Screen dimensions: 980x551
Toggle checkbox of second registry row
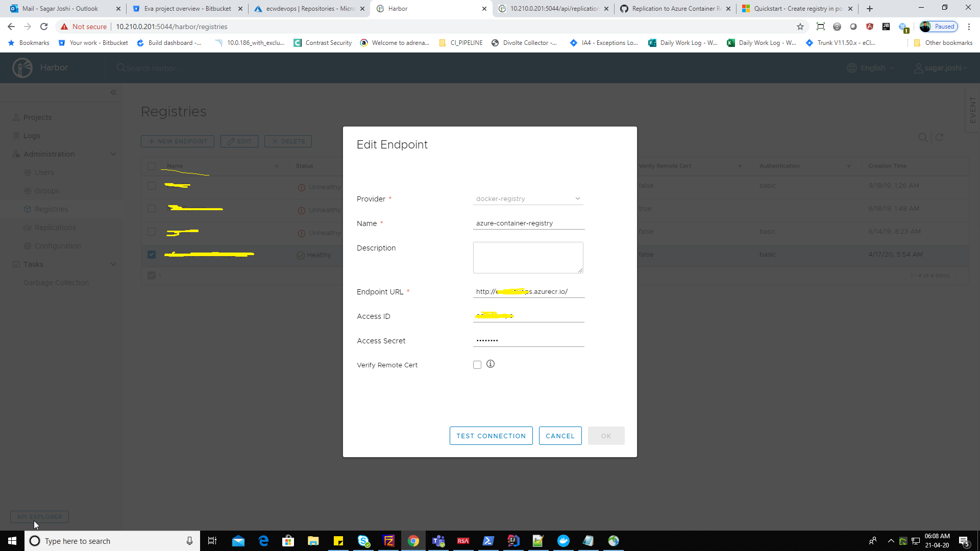tap(152, 209)
